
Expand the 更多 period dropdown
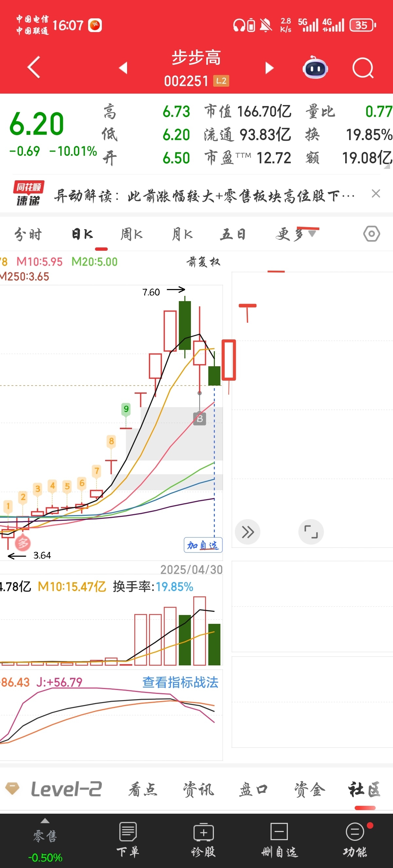click(x=296, y=234)
